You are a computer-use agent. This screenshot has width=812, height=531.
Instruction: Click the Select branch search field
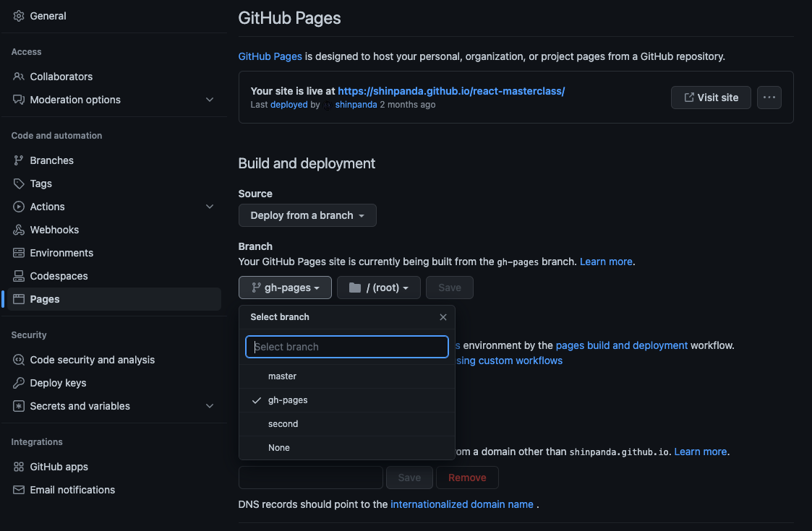[346, 347]
